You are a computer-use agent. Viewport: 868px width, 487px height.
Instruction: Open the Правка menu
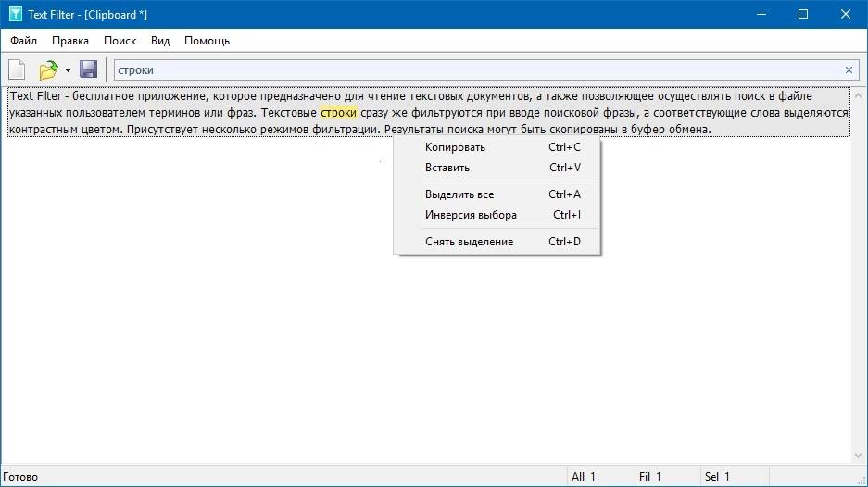click(70, 41)
